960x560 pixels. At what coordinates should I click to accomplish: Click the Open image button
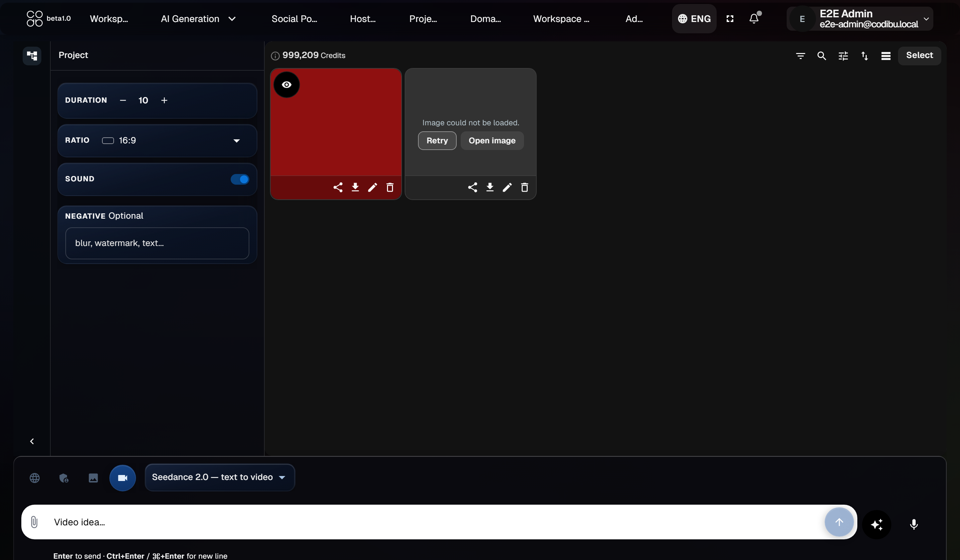(492, 141)
